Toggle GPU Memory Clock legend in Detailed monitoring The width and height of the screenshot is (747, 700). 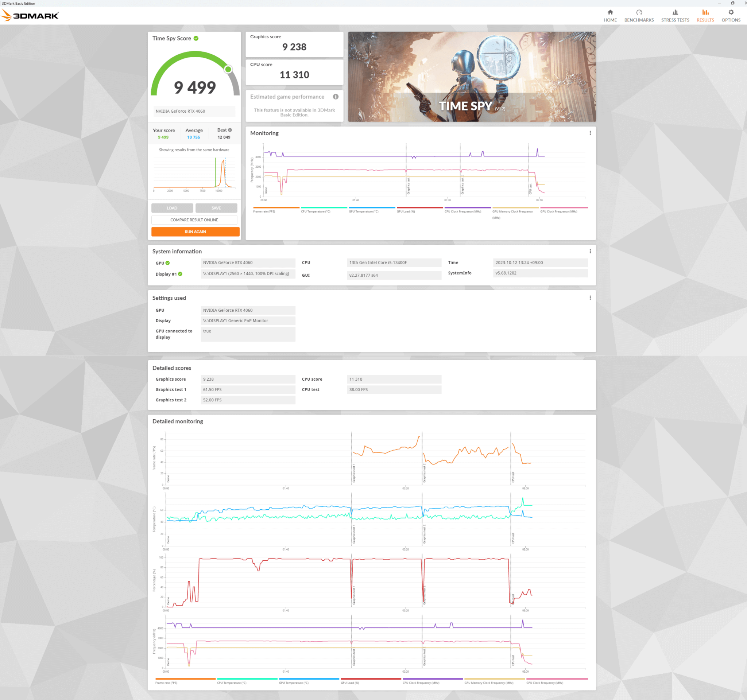pyautogui.click(x=495, y=681)
